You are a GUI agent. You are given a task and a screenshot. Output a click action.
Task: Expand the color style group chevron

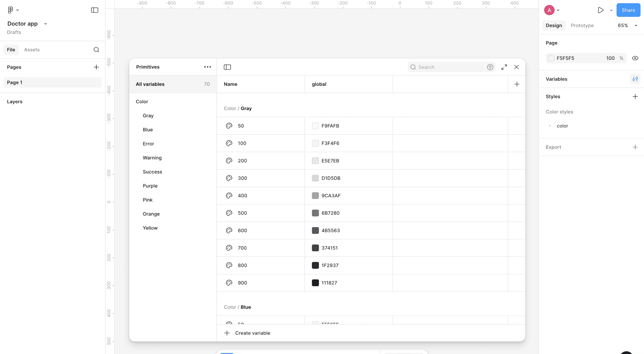coord(550,126)
